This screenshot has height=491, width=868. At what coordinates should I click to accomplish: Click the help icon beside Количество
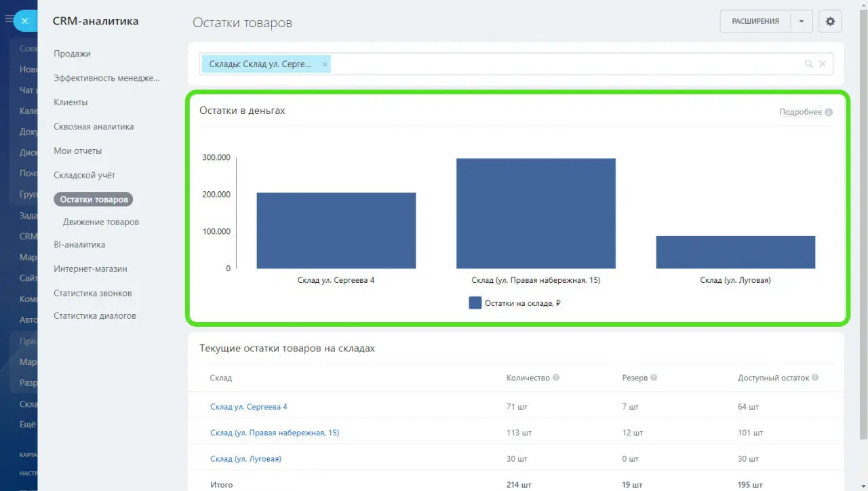point(556,378)
